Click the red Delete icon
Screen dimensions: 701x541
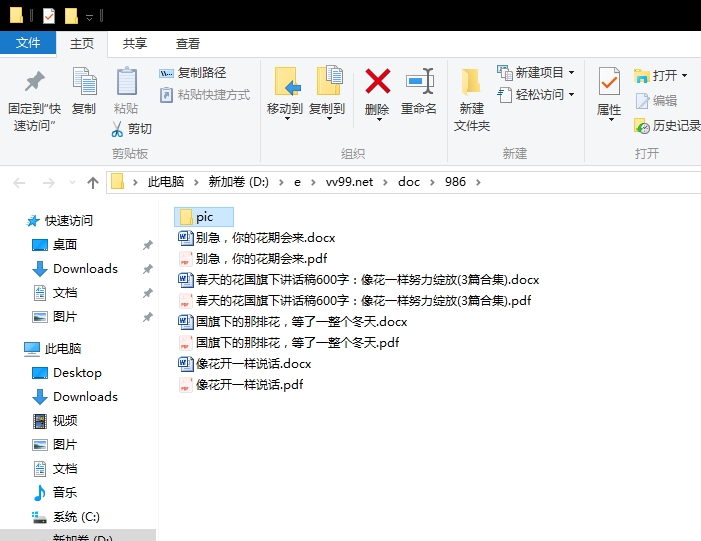pyautogui.click(x=377, y=81)
